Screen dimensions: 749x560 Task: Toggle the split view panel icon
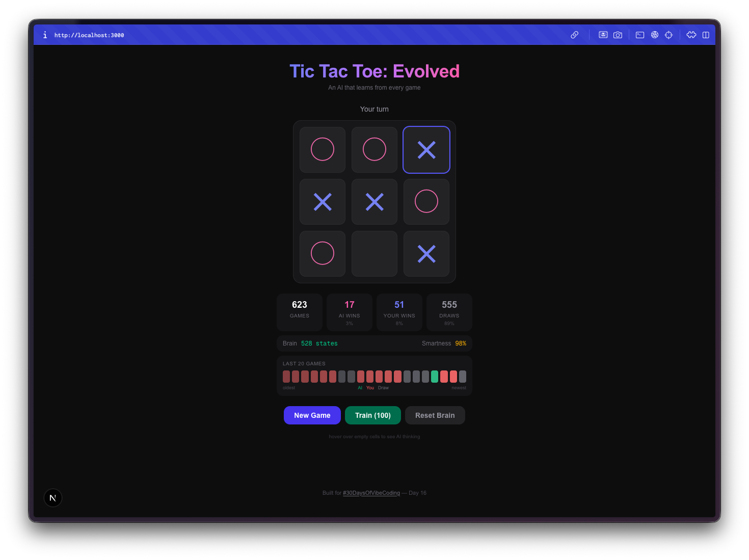[706, 35]
